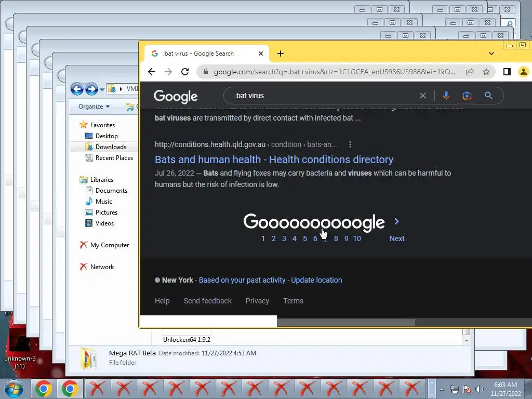
Task: Start voice search with microphone icon
Action: (x=446, y=96)
